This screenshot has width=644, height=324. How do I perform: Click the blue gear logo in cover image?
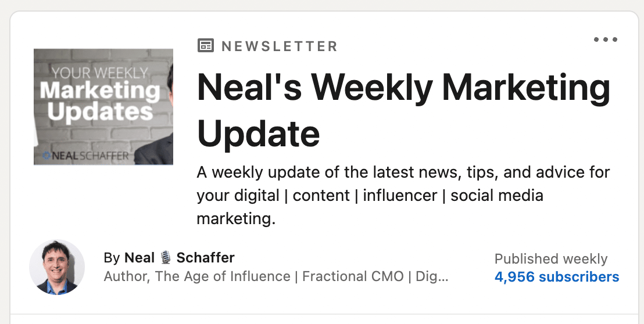click(46, 156)
